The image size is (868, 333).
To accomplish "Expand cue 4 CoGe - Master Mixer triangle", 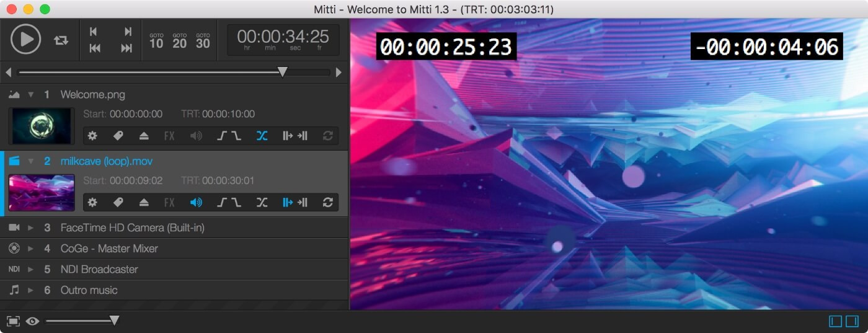I will (30, 249).
